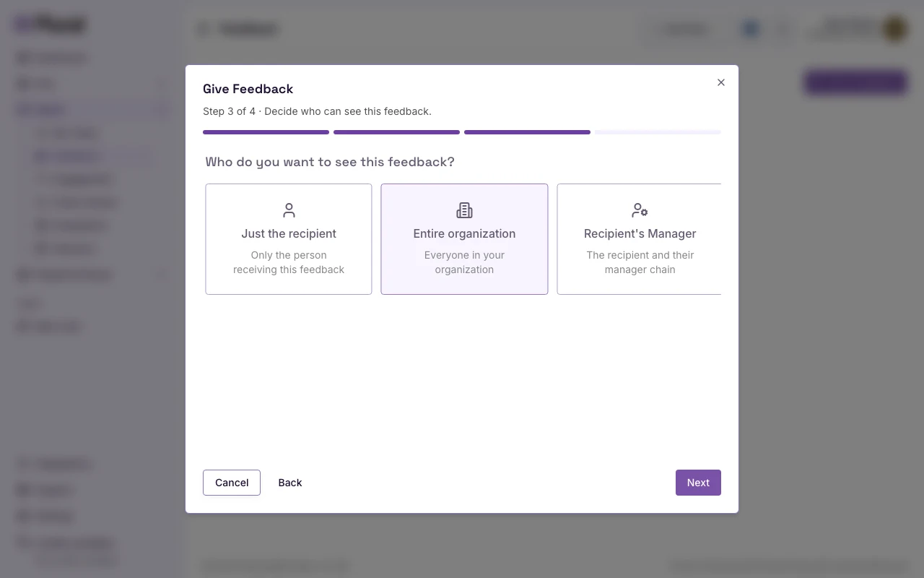Viewport: 924px width, 578px height.
Task: Click the third filled progress step segment
Action: click(527, 132)
